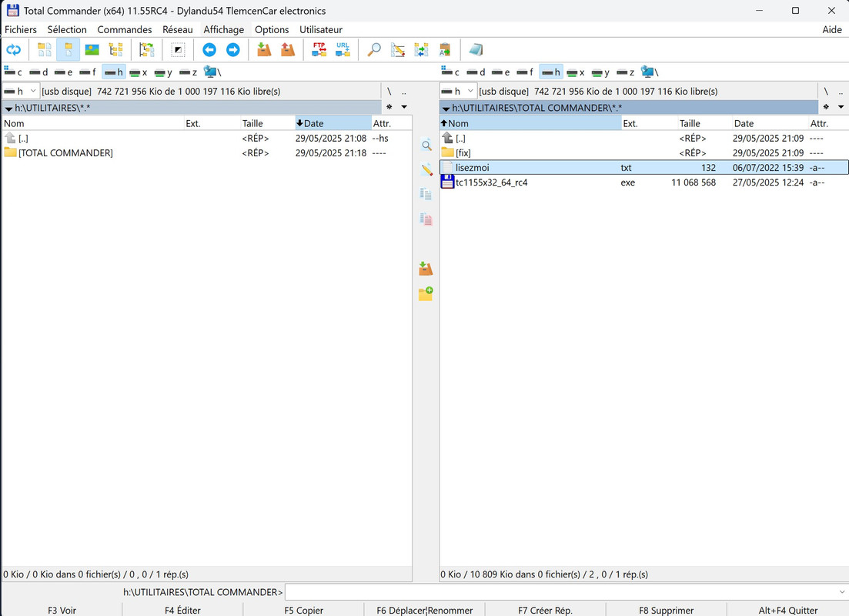Image resolution: width=849 pixels, height=616 pixels.
Task: Open the Affichage menu
Action: 224,30
